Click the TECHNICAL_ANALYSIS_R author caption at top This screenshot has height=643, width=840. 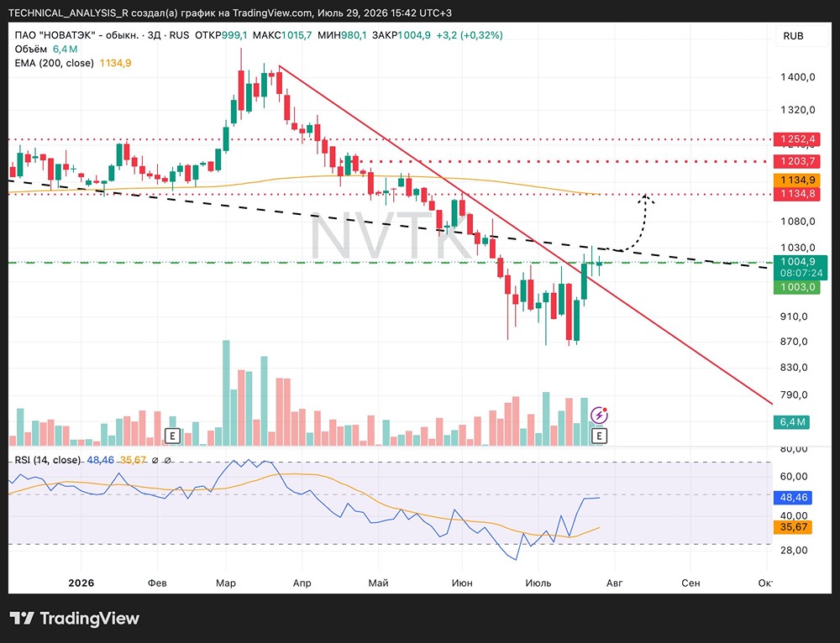click(x=69, y=13)
